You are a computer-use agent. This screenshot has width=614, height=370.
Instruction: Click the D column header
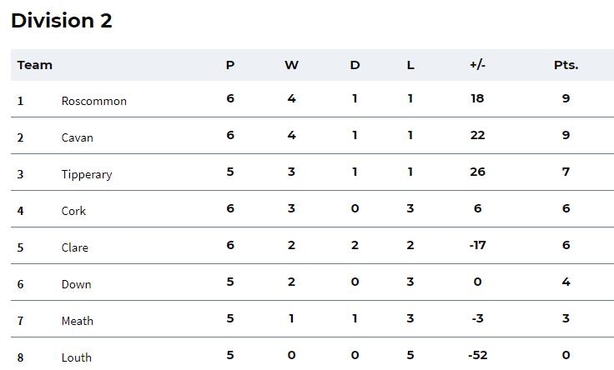355,65
